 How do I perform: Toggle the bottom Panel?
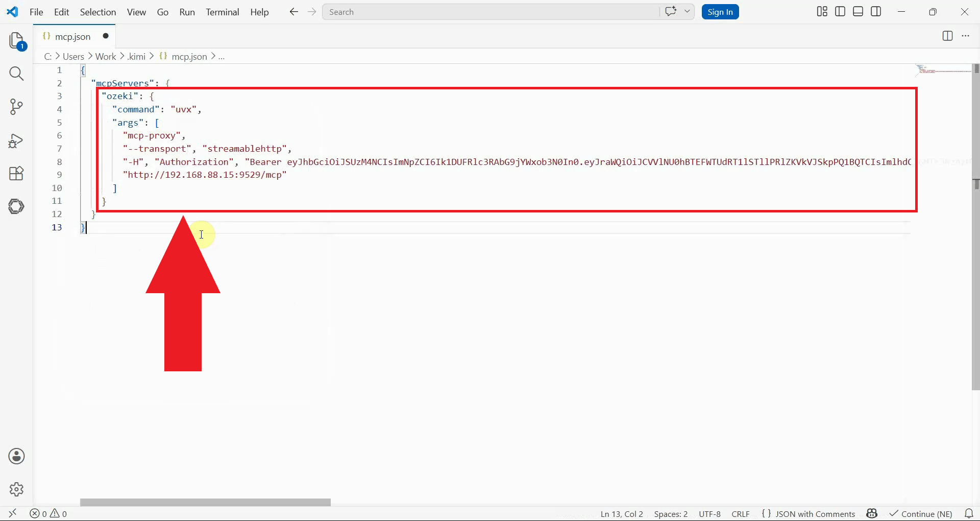point(858,11)
